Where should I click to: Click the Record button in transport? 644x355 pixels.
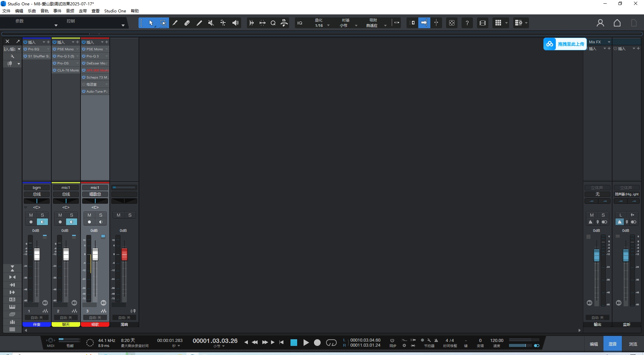point(317,343)
